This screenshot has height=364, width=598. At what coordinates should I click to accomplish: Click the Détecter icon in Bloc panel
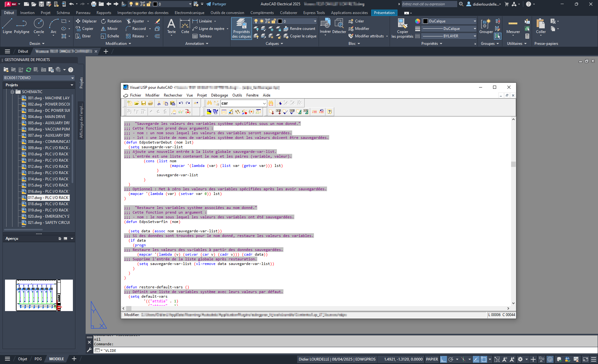coord(339,26)
